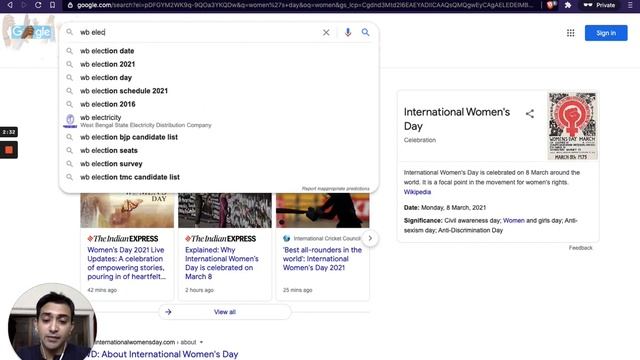Start voice search with microphone icon

pyautogui.click(x=348, y=32)
